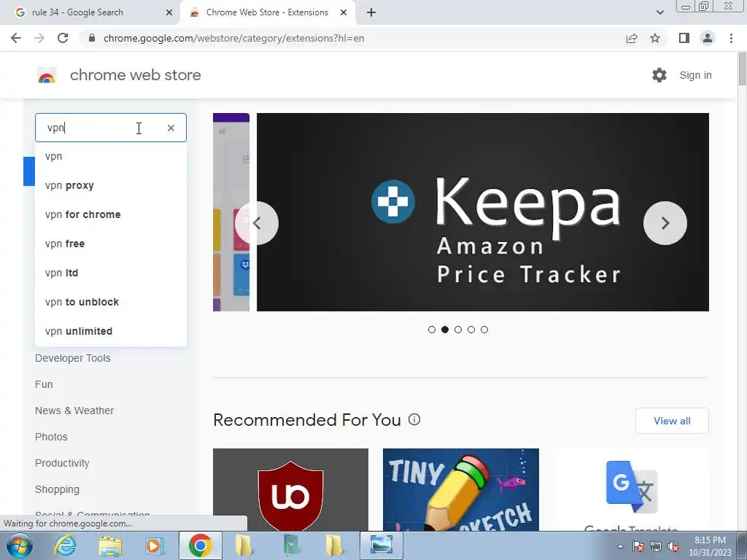Screen dimensions: 747x560
Task: Show previous carousel slide
Action: pyautogui.click(x=257, y=223)
